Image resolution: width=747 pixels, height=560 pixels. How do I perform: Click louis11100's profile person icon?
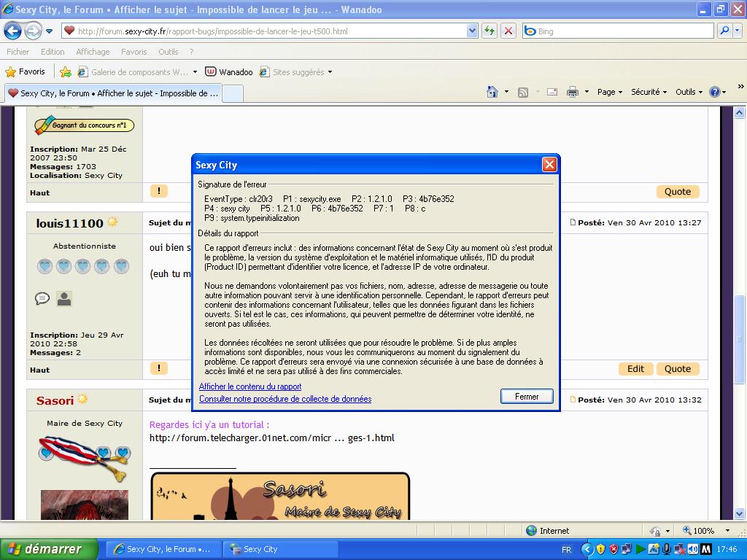(x=64, y=298)
